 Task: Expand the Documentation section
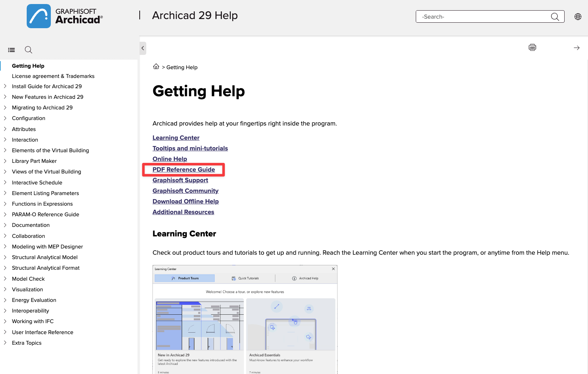5,225
